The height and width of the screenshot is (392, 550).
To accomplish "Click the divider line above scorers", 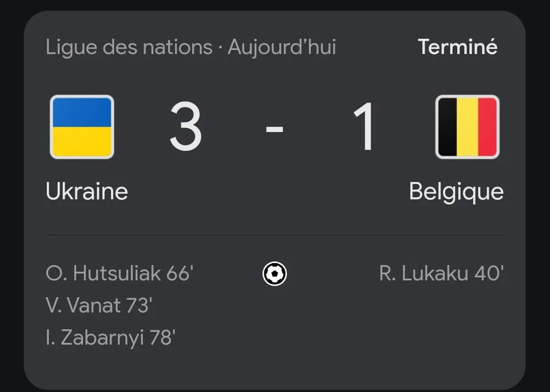I will tap(274, 234).
